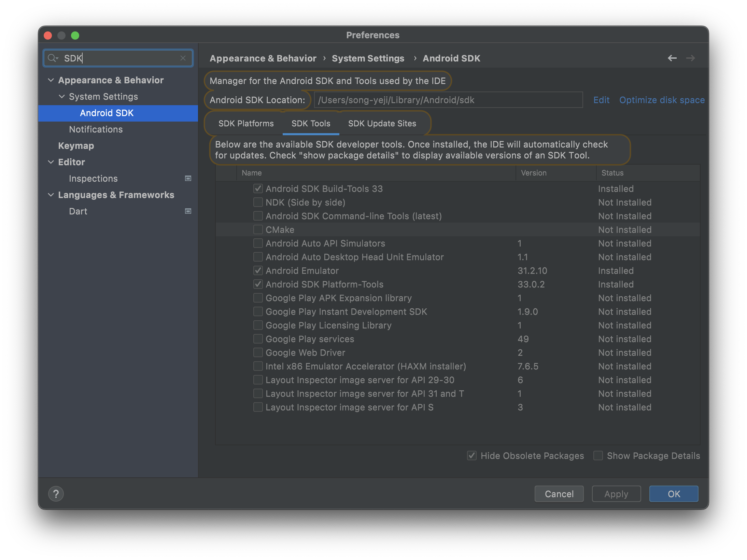
Task: Click the Android SDK Location path field
Action: [448, 100]
